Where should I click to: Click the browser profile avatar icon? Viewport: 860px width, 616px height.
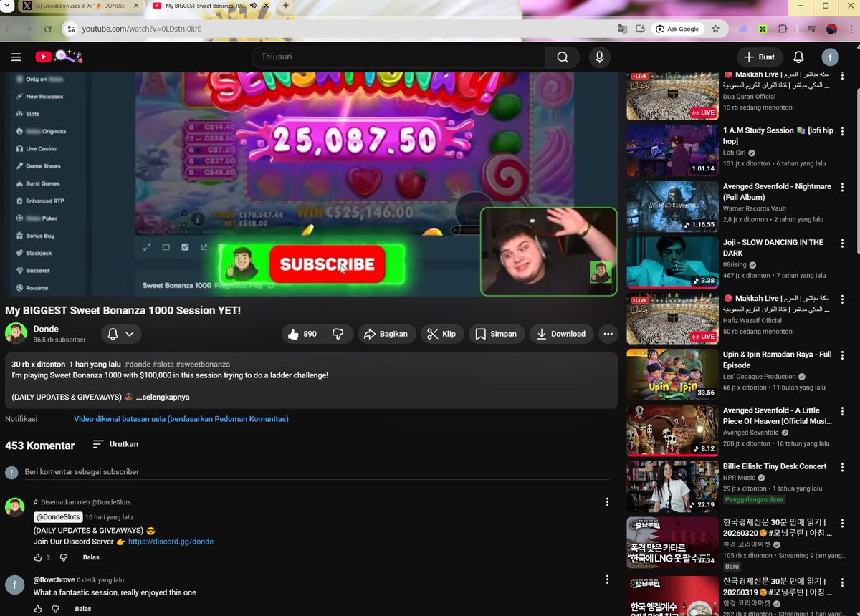(x=832, y=29)
